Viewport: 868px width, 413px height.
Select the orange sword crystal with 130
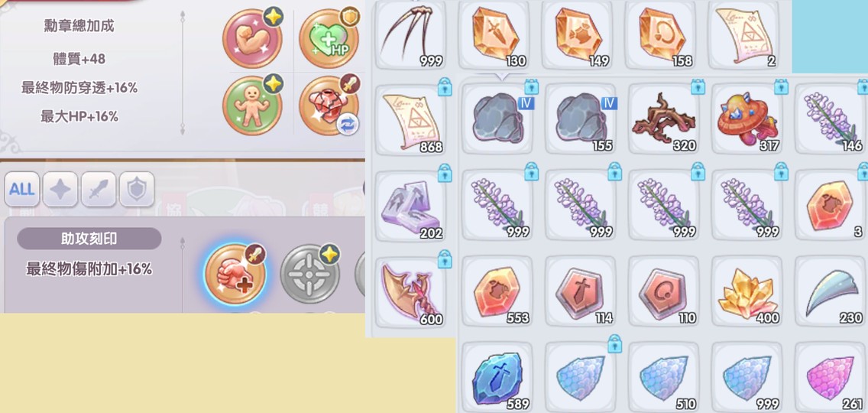[x=494, y=34]
